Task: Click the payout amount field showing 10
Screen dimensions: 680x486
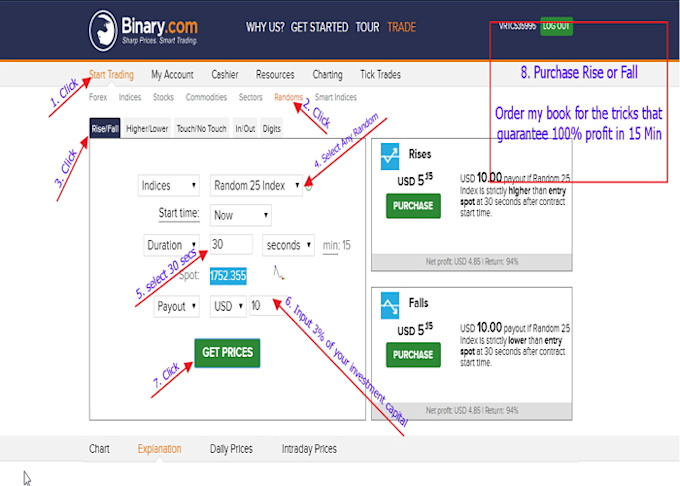Action: click(x=267, y=306)
